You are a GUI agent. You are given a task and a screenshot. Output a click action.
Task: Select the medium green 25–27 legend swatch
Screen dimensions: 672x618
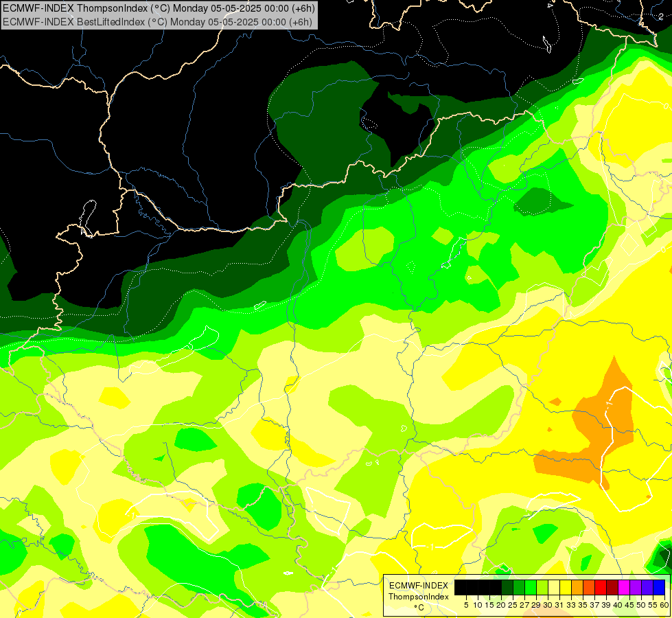518,587
